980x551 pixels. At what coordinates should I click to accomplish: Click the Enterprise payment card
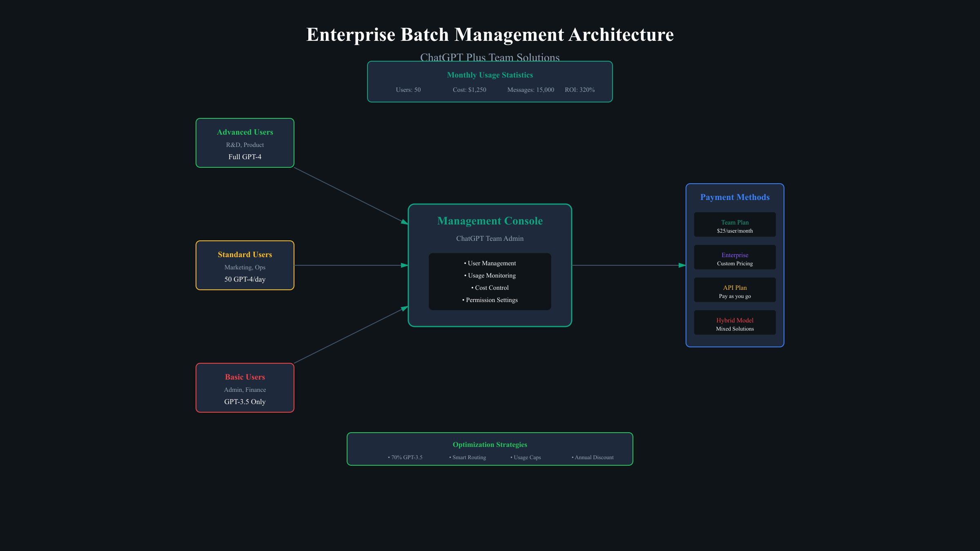pos(735,257)
